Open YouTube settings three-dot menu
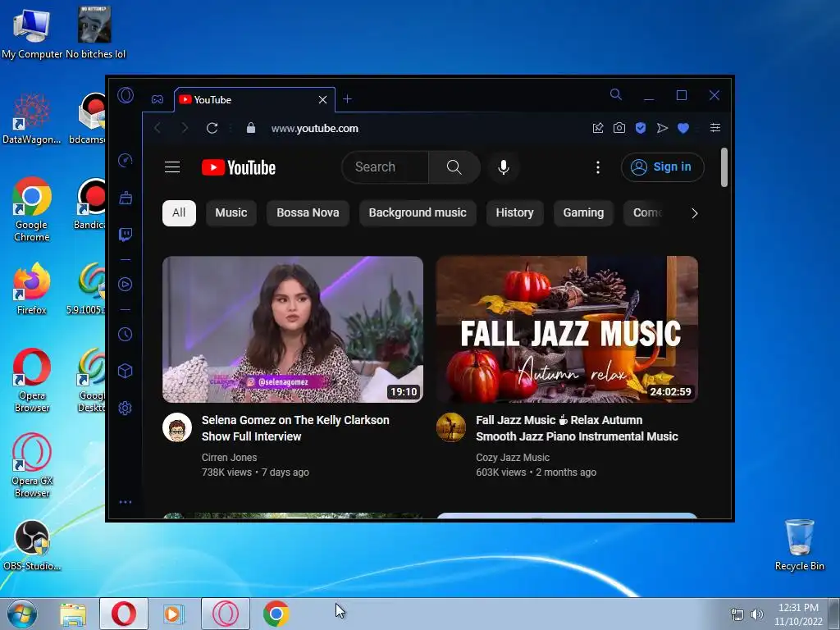This screenshot has width=840, height=630. coord(598,167)
